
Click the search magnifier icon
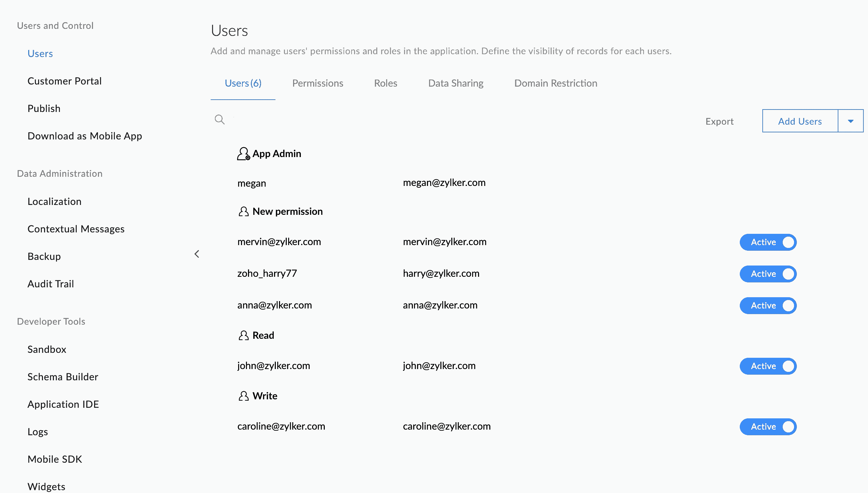[219, 120]
